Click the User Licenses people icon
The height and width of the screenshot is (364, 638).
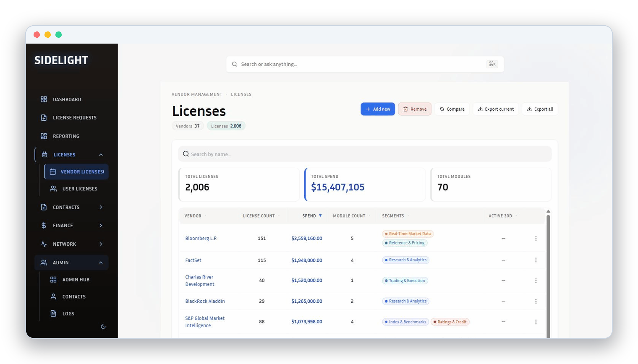tap(53, 189)
